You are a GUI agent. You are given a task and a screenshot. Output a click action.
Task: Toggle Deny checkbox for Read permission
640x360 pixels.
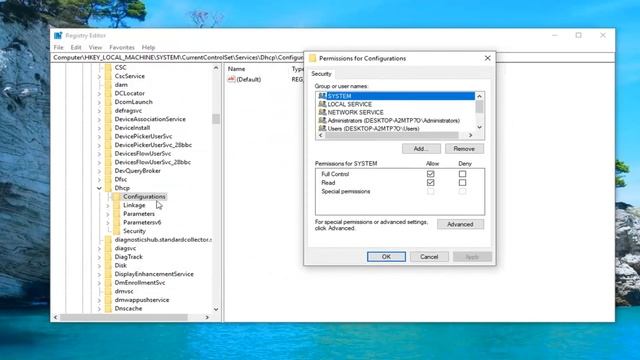tap(462, 182)
